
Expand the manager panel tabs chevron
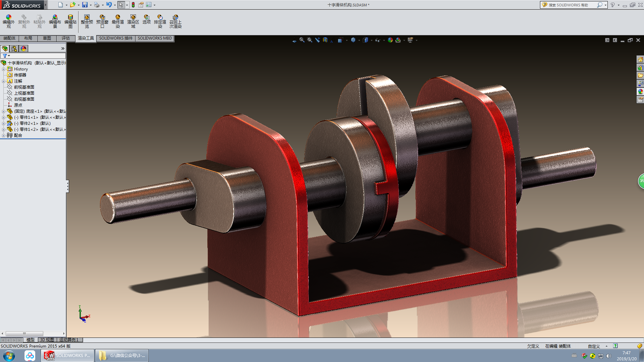tap(63, 49)
